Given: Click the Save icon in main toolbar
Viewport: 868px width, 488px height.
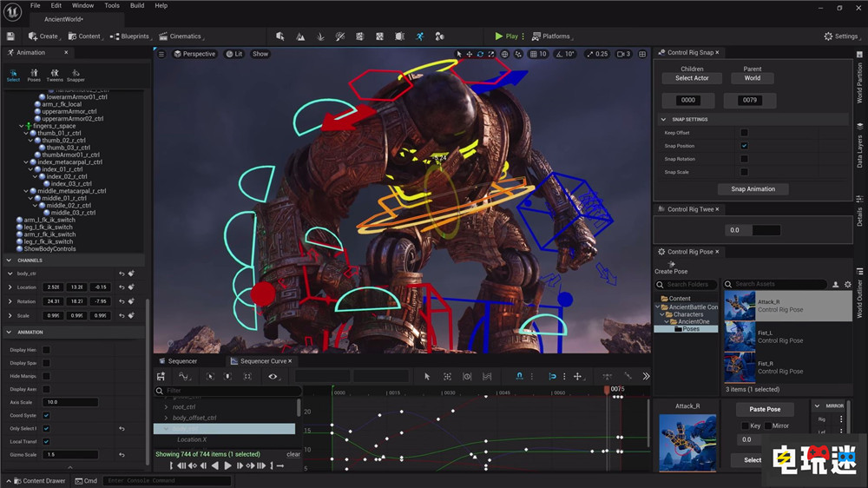Looking at the screenshot, I should (10, 36).
